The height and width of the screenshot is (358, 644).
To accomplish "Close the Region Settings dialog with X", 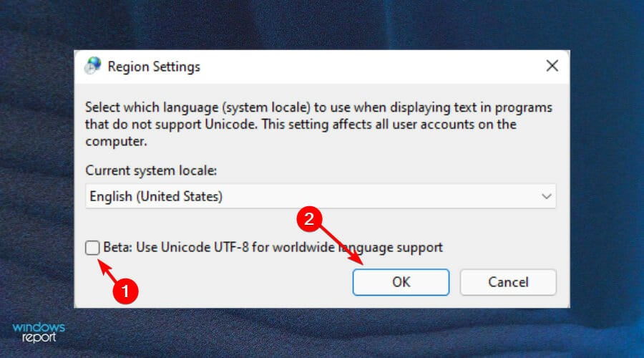I will tap(552, 66).
